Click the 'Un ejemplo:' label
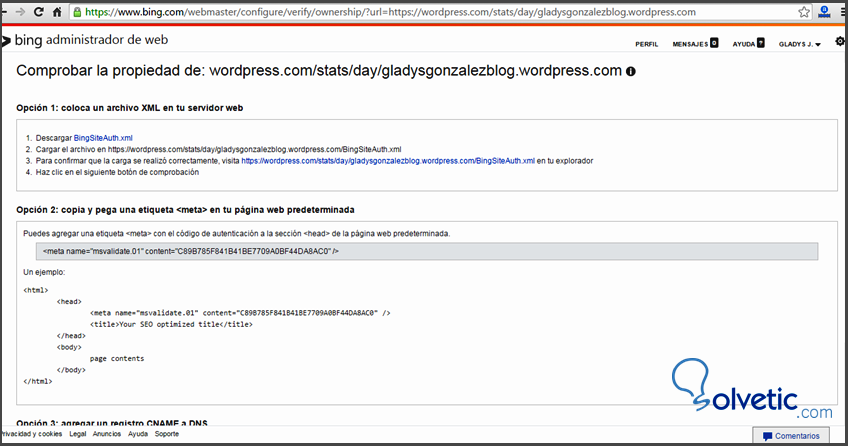 44,272
